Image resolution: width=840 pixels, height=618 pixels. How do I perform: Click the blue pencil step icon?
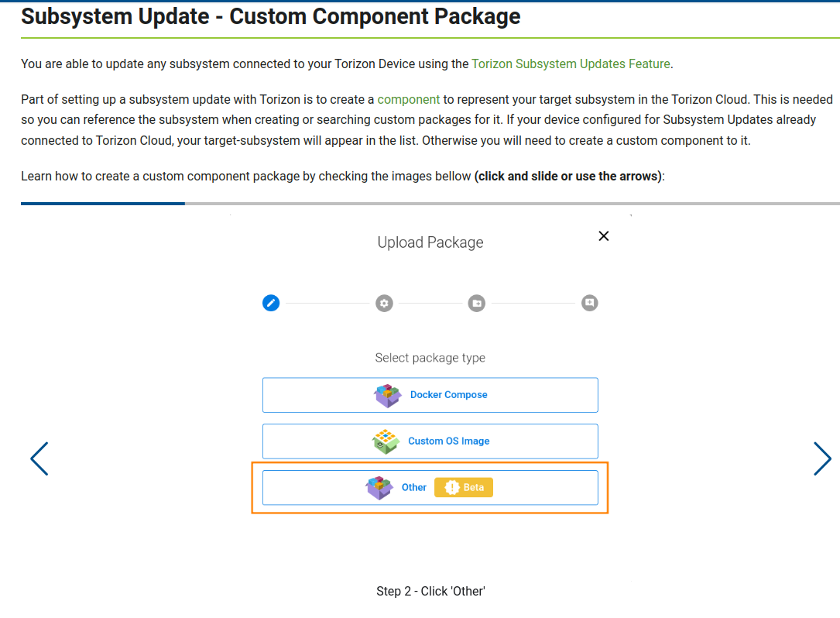coord(270,303)
